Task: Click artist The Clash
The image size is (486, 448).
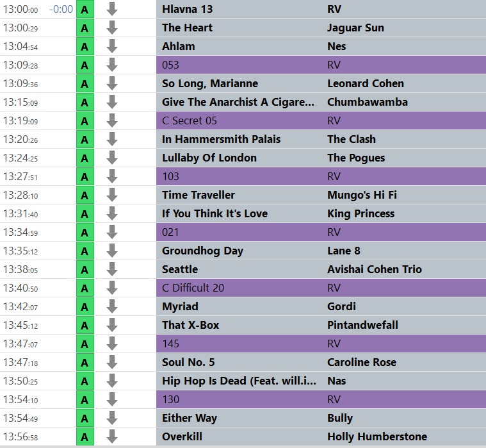Action: tap(351, 139)
